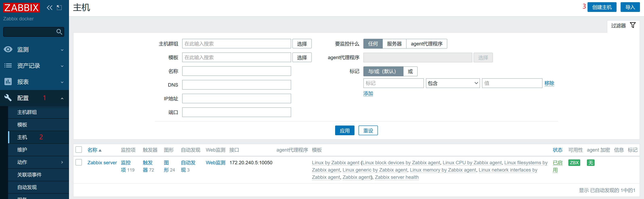The height and width of the screenshot is (199, 644).
Task: Click 选择 button for 模板
Action: 302,58
